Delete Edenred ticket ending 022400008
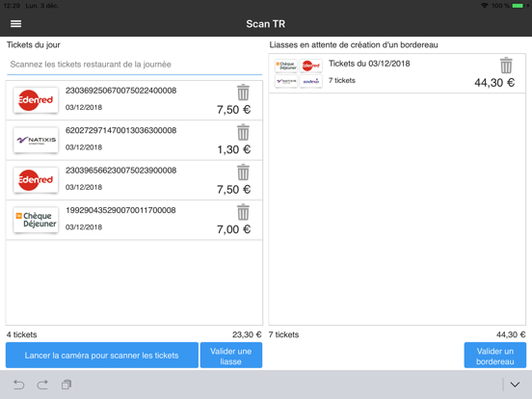532x399 pixels. (243, 93)
